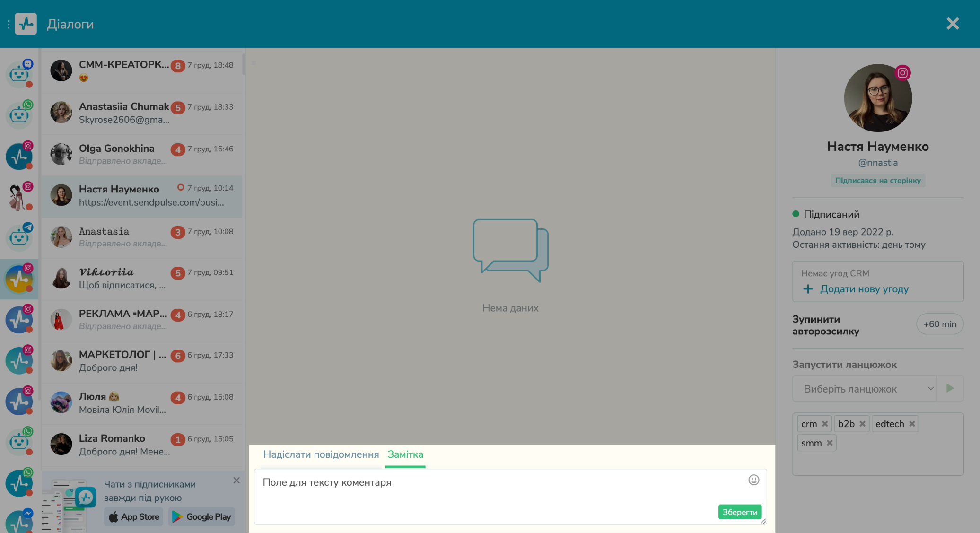Open the SendPulse logo menu in header
Viewport: 980px width, 533px height.
click(x=26, y=24)
